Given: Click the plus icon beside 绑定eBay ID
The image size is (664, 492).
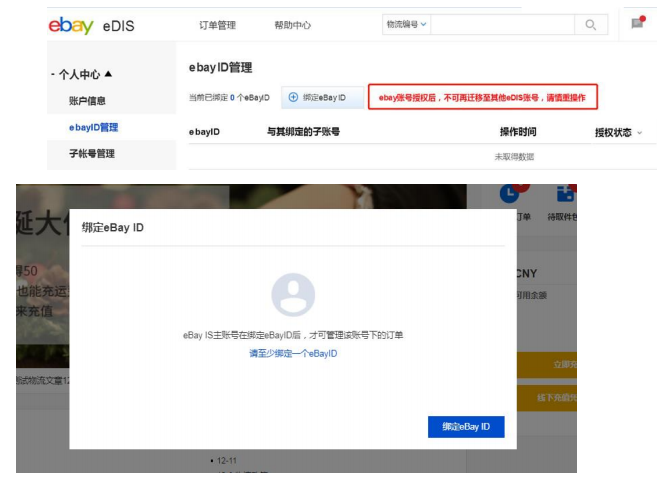Looking at the screenshot, I should coord(293,97).
